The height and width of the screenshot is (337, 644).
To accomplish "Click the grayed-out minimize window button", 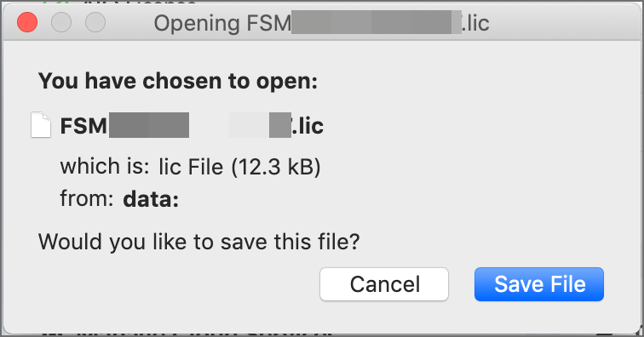I will (x=61, y=22).
